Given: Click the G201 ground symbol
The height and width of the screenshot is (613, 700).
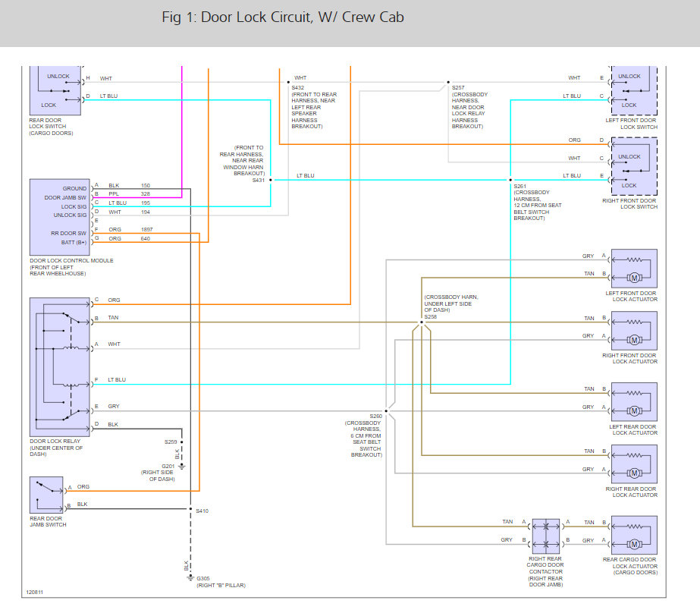Looking at the screenshot, I should coord(182,467).
